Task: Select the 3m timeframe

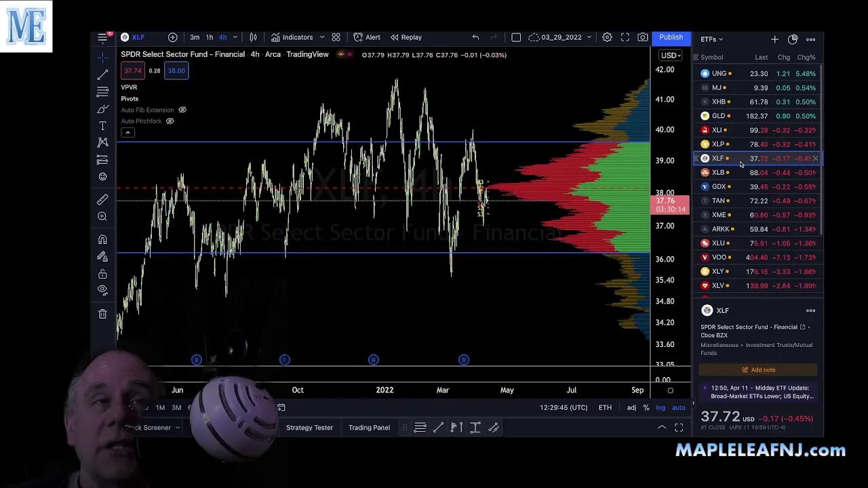Action: [195, 37]
